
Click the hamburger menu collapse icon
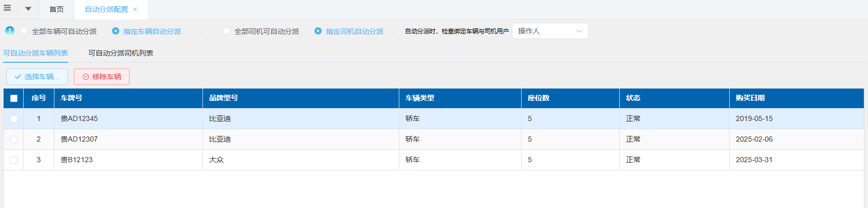(x=7, y=8)
